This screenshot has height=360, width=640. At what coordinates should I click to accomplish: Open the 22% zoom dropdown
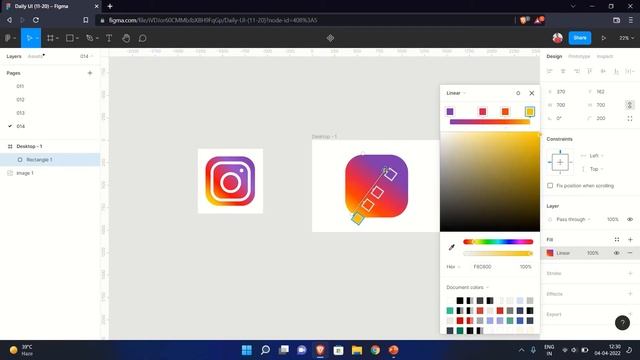pos(626,38)
